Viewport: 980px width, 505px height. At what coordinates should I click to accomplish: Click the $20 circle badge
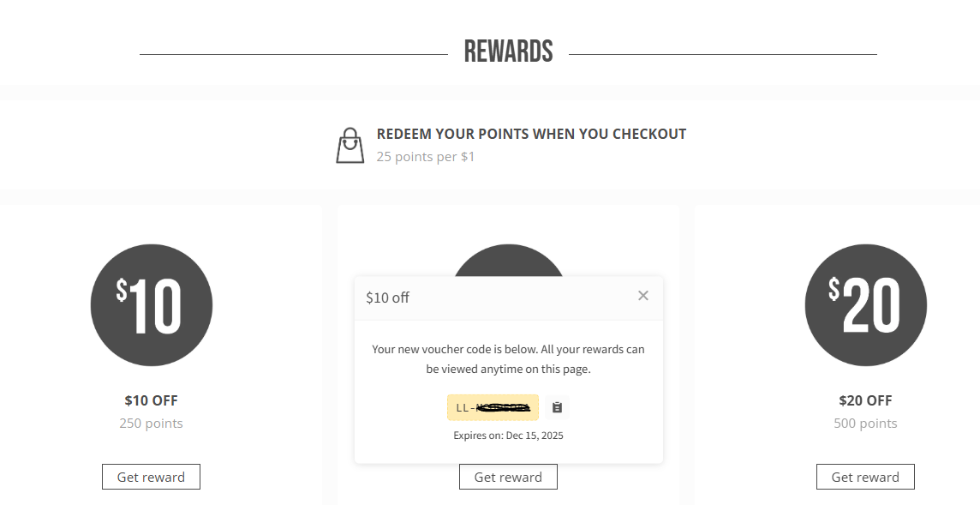click(865, 305)
